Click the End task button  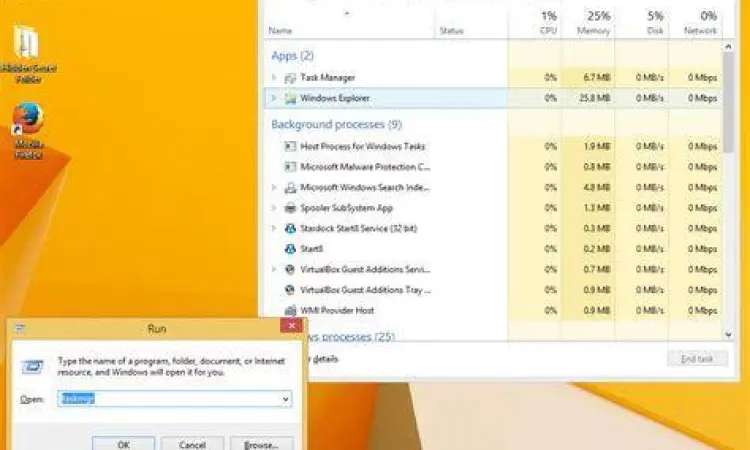(697, 359)
